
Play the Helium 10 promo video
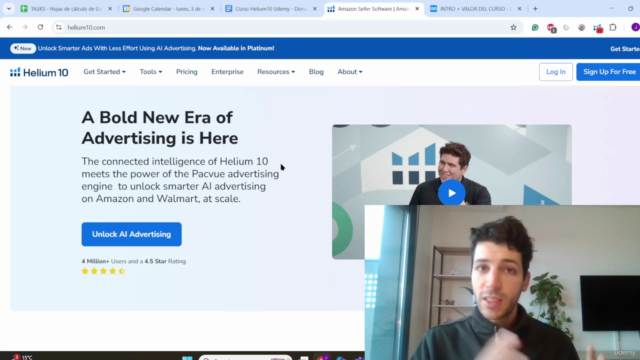[451, 193]
